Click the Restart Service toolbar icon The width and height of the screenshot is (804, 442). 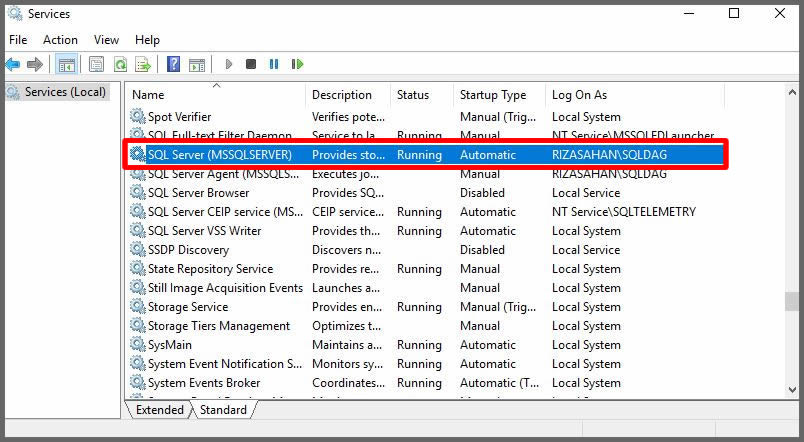[297, 65]
